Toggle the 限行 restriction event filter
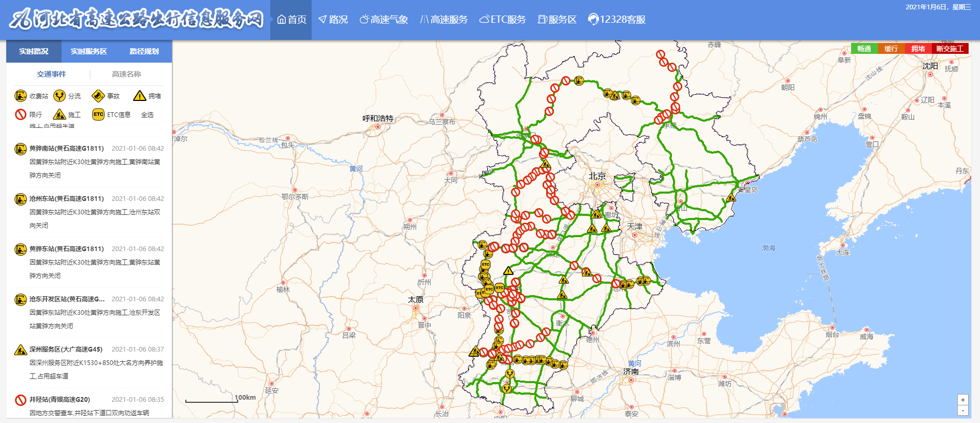 pyautogui.click(x=28, y=114)
